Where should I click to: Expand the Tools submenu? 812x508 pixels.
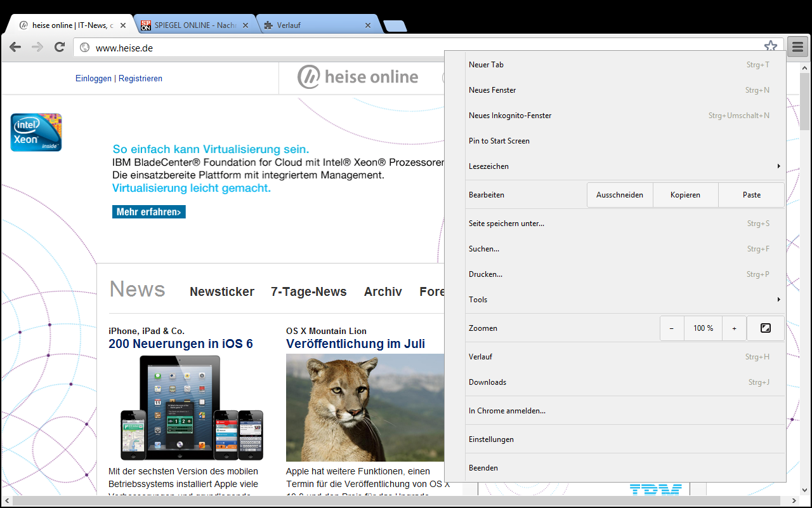(625, 300)
